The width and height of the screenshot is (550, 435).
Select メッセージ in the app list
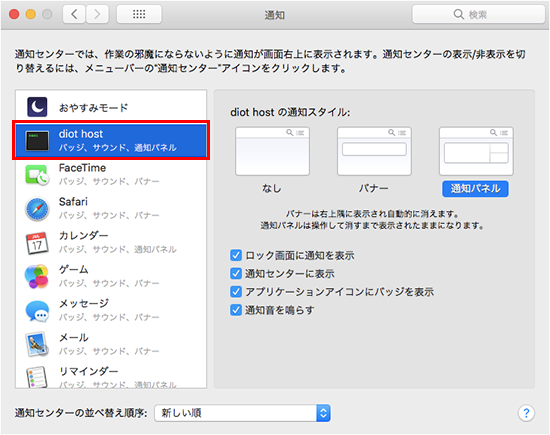(111, 310)
